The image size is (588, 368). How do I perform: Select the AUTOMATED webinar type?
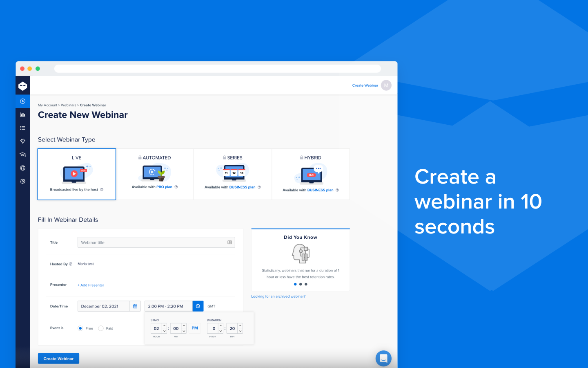[154, 174]
